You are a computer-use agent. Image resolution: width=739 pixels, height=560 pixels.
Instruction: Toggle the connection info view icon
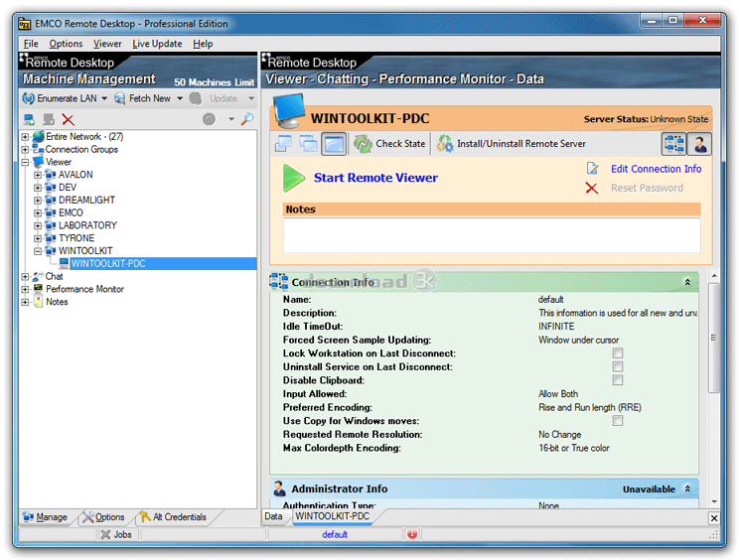pyautogui.click(x=674, y=144)
